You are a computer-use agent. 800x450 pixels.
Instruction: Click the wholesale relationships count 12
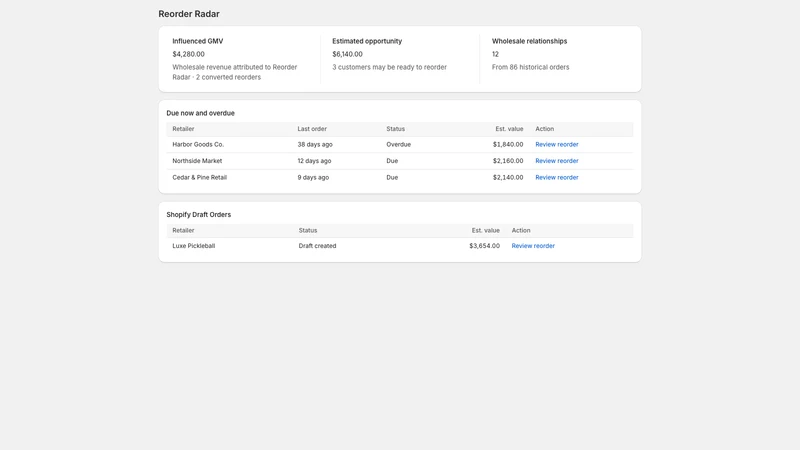(495, 54)
